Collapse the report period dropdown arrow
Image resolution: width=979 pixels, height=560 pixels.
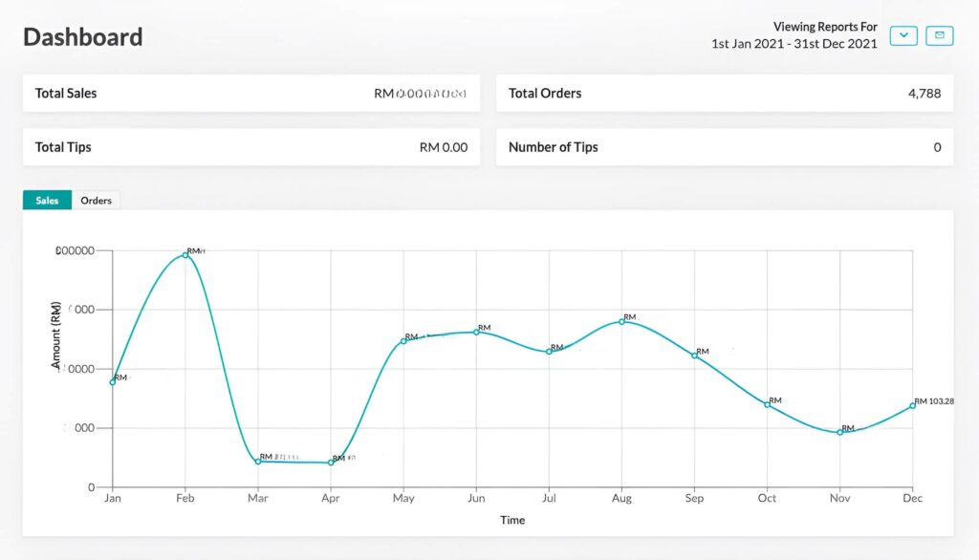tap(903, 35)
